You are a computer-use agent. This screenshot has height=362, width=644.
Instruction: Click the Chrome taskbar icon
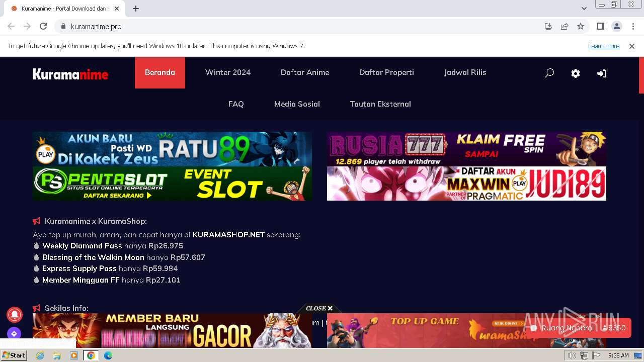tap(91, 355)
